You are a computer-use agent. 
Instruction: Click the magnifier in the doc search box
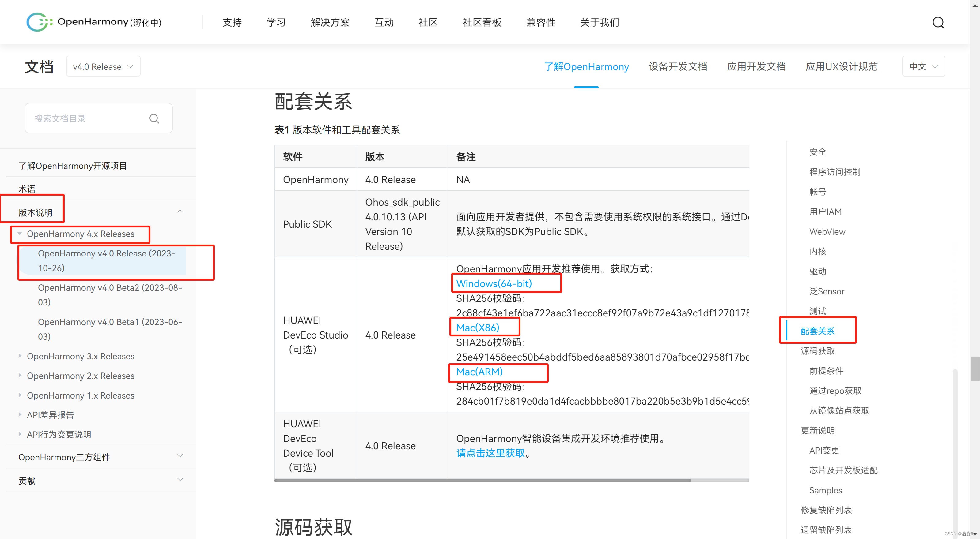pos(154,118)
